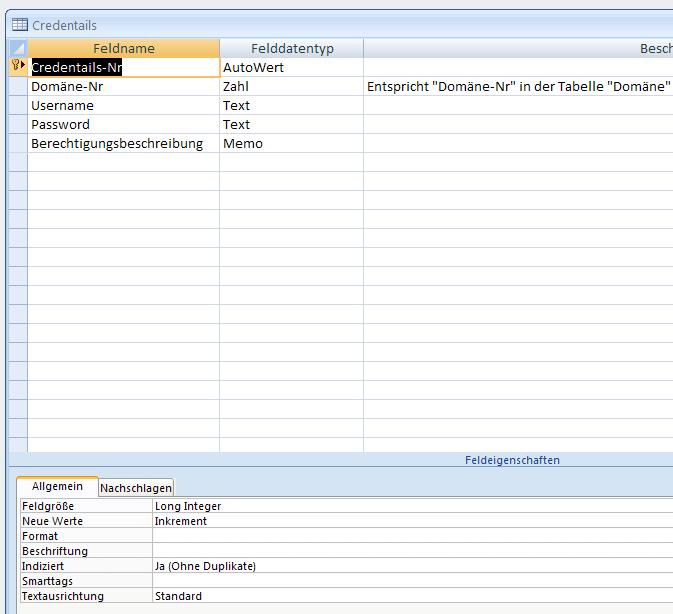Click the primary key icon row selector

[x=18, y=67]
